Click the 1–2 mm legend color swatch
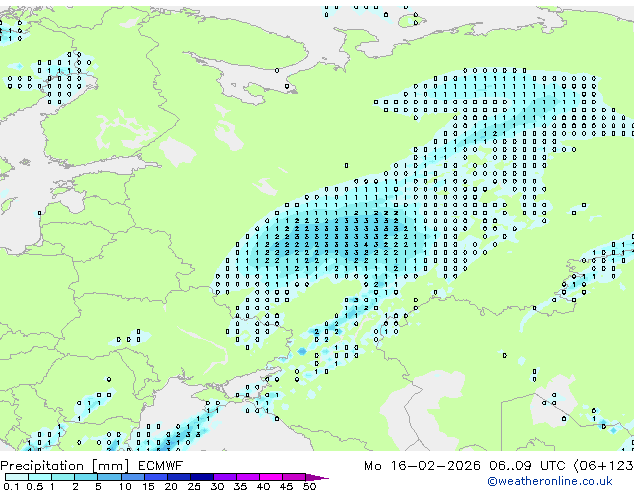 coord(63,477)
